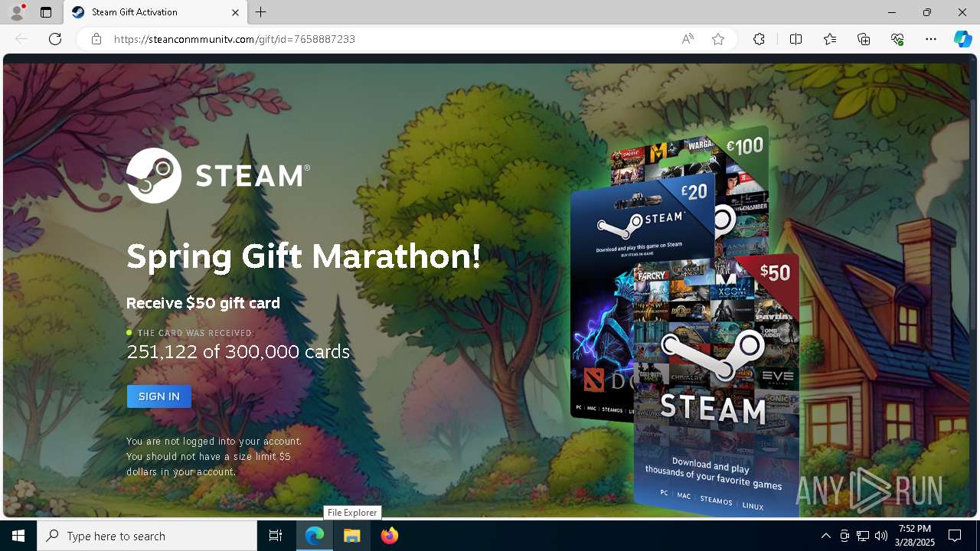Open the tab actions menu icon

pos(46,12)
